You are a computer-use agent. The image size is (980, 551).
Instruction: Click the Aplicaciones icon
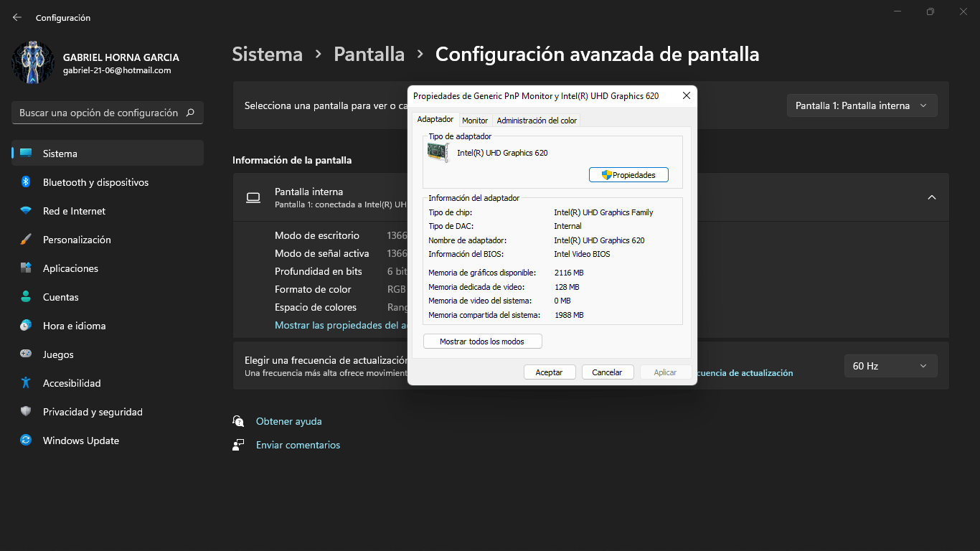pyautogui.click(x=26, y=268)
